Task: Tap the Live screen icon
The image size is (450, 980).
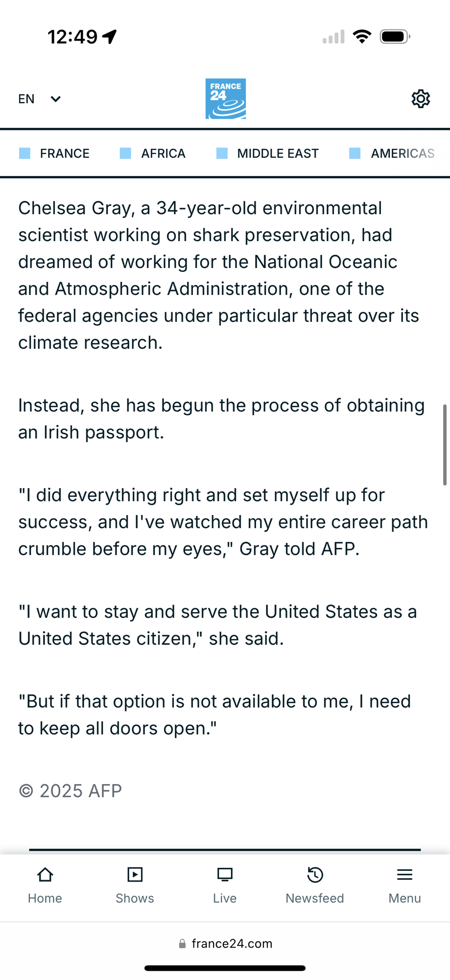Action: (x=225, y=875)
